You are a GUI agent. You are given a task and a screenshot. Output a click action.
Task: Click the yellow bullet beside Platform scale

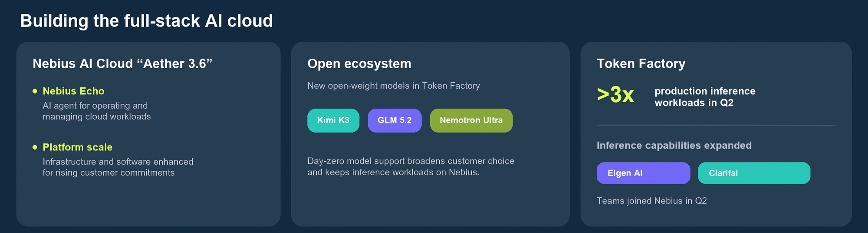coord(35,147)
